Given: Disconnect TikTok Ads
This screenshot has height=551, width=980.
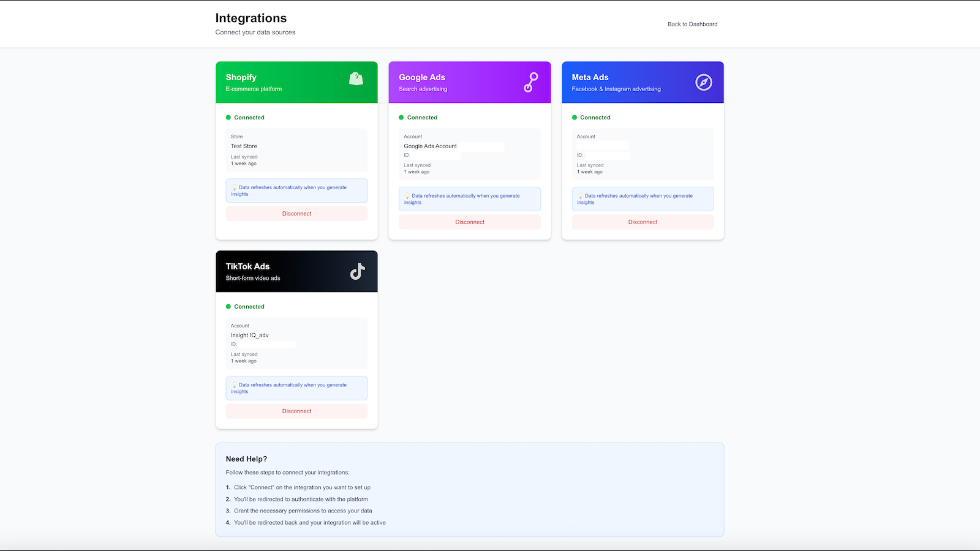Looking at the screenshot, I should click(x=296, y=411).
